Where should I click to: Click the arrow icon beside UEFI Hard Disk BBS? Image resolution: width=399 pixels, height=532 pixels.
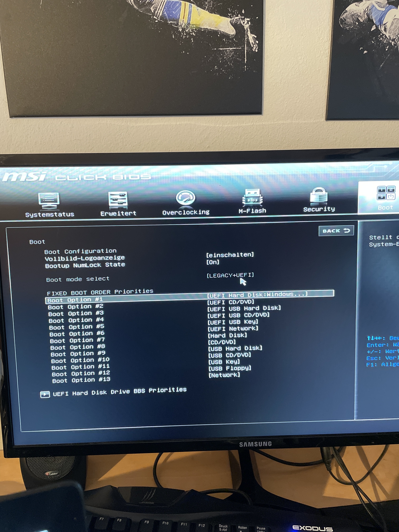[45, 394]
